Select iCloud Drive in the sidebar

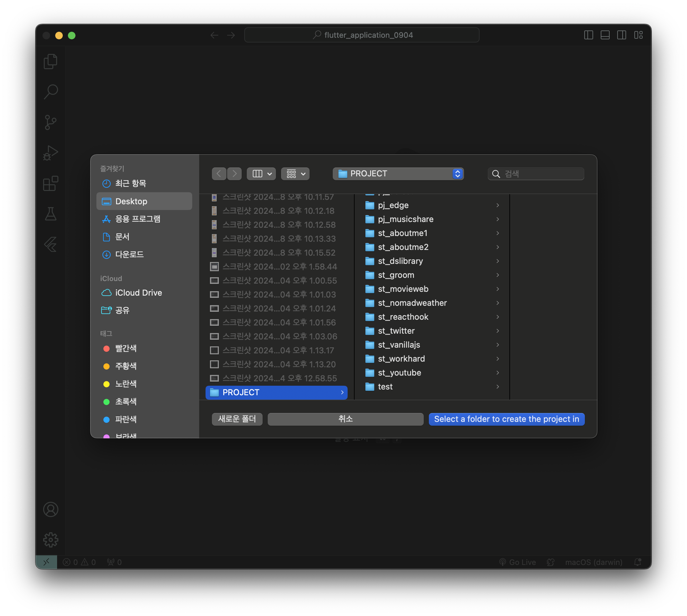(x=138, y=293)
